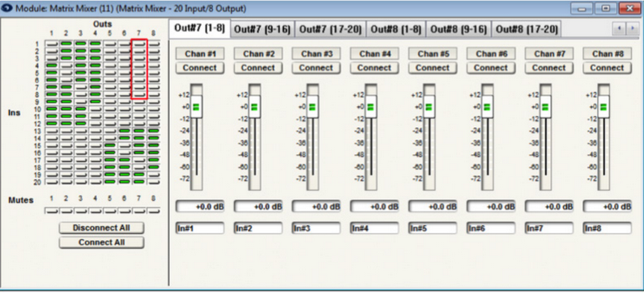The image size is (644, 293).
Task: Toggle Connect under Chan #4
Action: click(x=374, y=68)
